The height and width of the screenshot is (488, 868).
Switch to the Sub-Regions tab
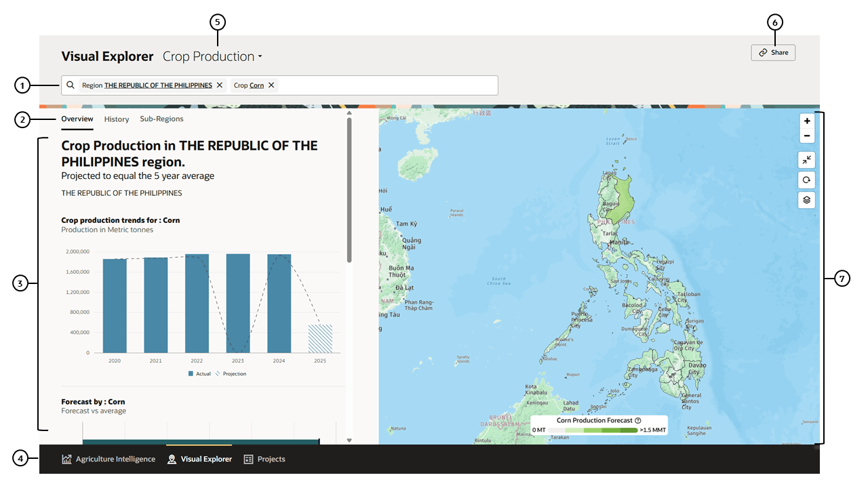(x=161, y=119)
